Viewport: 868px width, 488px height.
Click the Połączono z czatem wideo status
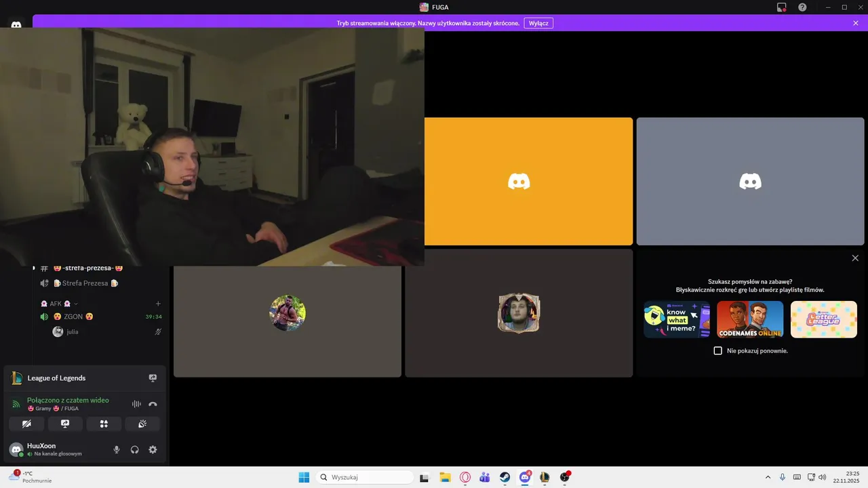68,400
